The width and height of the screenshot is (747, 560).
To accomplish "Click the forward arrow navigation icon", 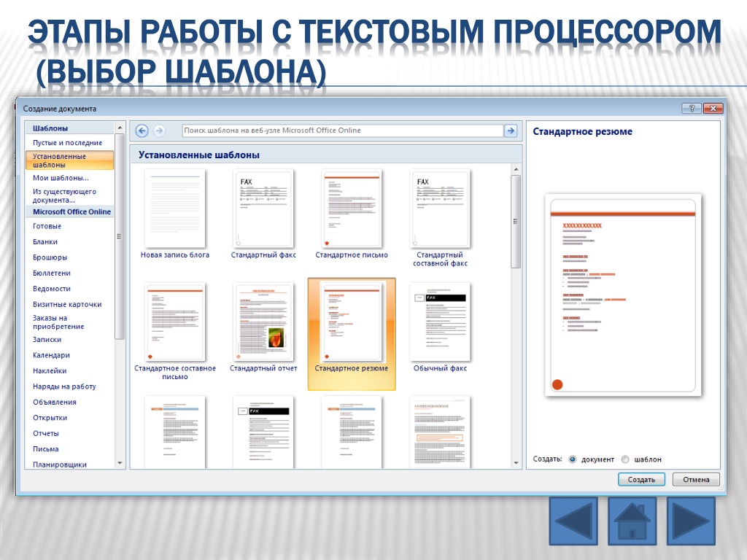I will (x=159, y=131).
